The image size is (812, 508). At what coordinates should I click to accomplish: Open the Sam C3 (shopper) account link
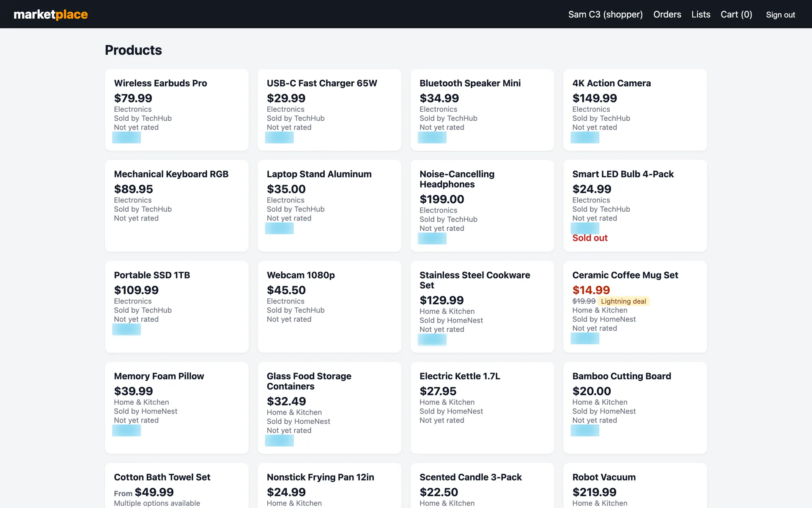pyautogui.click(x=605, y=14)
